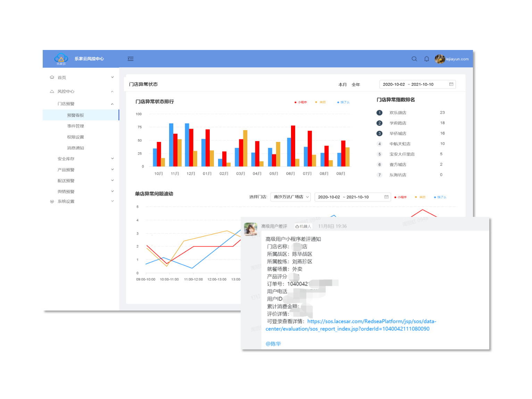Image resolution: width=532 pixels, height=399 pixels.
Task: Toggle 饿了么 legend in bar chart
Action: pyautogui.click(x=343, y=102)
